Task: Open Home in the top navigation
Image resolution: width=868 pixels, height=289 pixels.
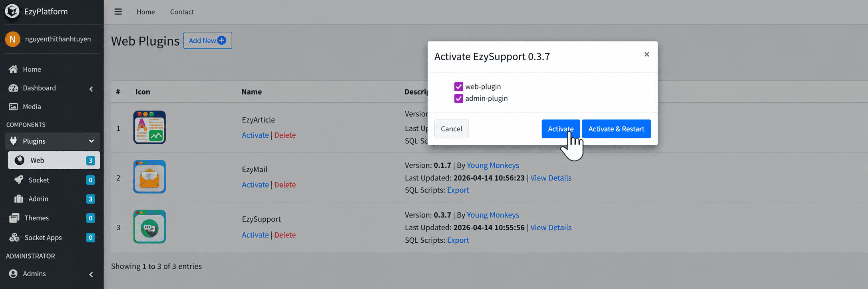Action: click(x=145, y=12)
